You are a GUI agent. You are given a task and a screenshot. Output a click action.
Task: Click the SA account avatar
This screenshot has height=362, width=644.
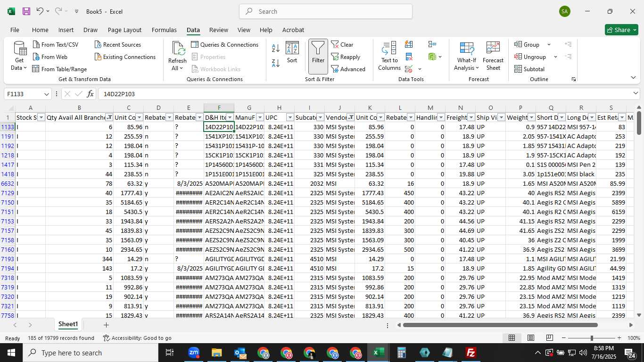pyautogui.click(x=565, y=11)
